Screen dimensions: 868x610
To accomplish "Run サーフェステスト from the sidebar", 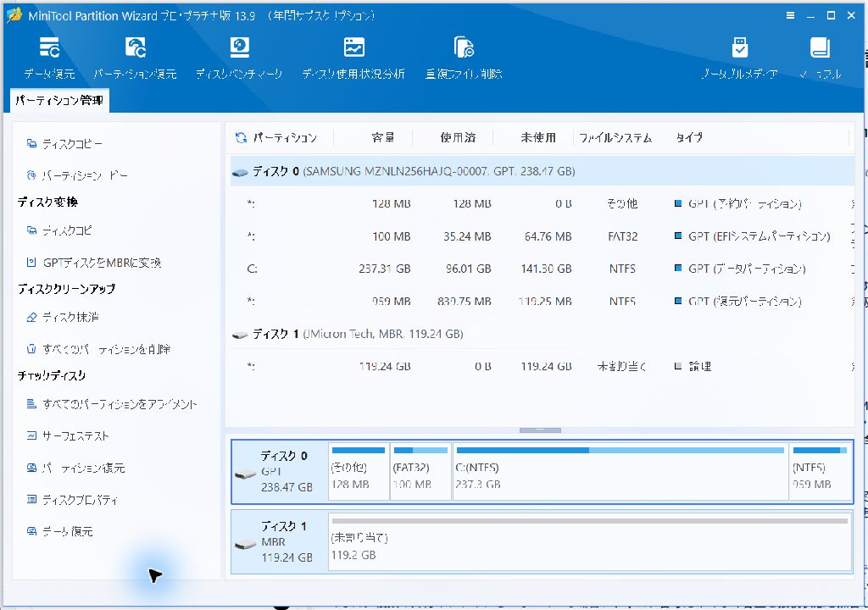I will [x=68, y=435].
